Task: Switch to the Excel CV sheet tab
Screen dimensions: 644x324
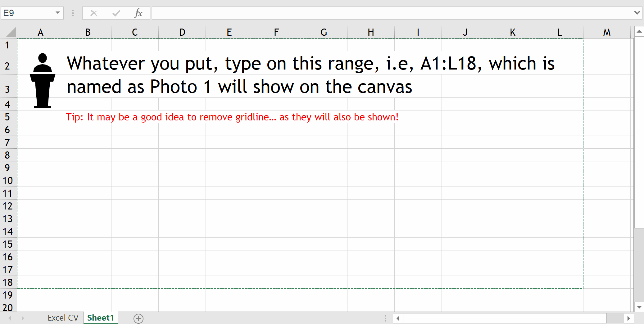Action: tap(63, 318)
